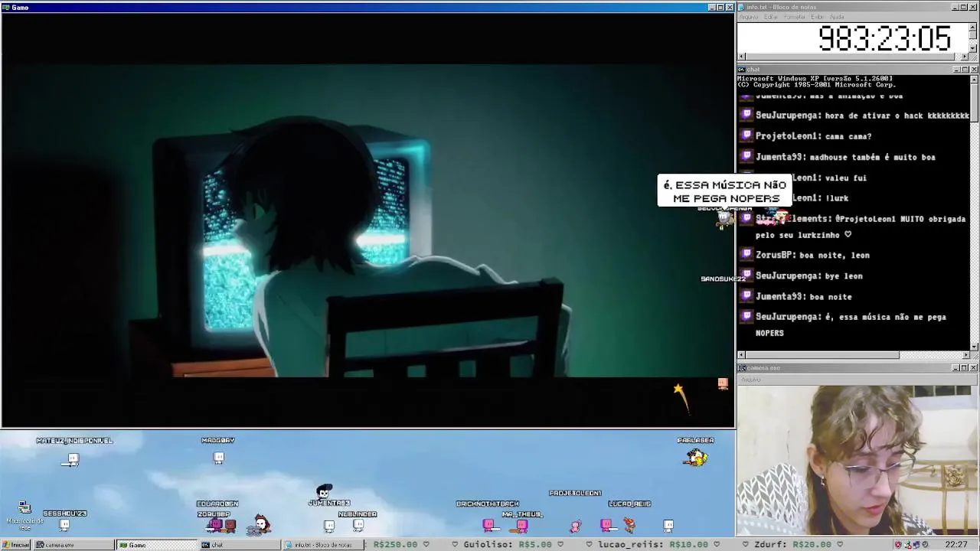Click the video frame in Game window

[367, 221]
